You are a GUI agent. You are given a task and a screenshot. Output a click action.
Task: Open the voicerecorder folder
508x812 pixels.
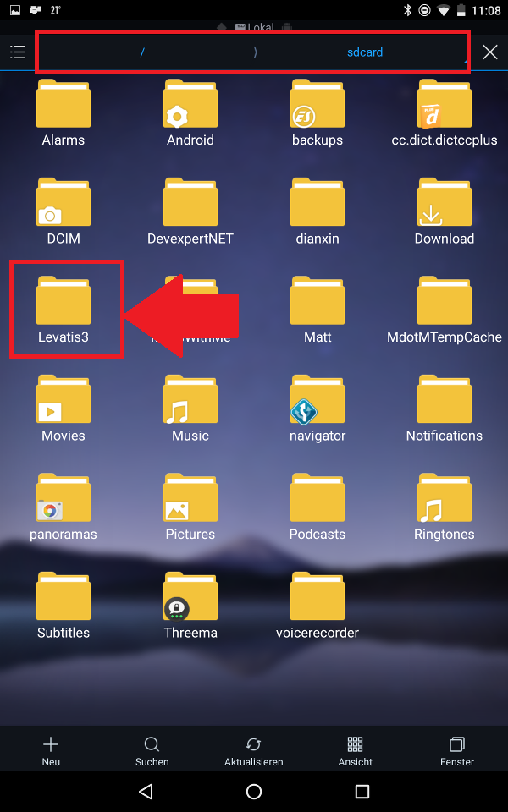click(317, 606)
